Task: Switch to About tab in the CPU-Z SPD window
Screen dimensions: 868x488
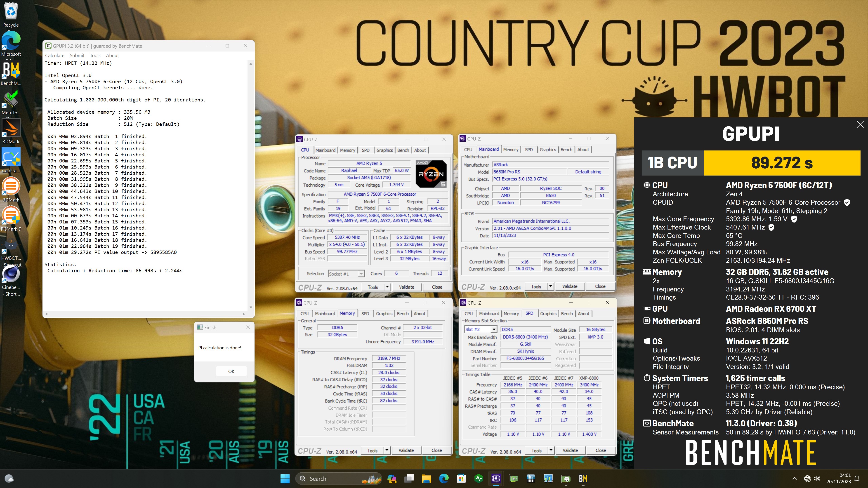Action: click(x=584, y=314)
